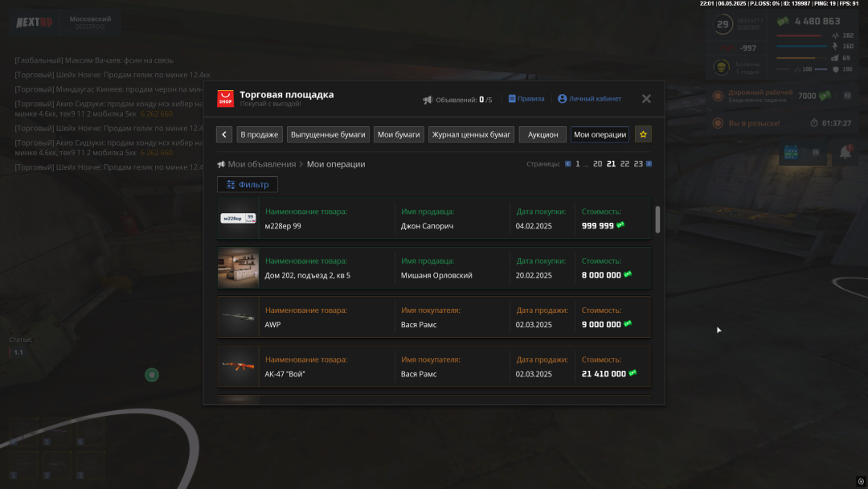Go to previous page arrow in pagination
The width and height of the screenshot is (868, 489).
(x=567, y=164)
